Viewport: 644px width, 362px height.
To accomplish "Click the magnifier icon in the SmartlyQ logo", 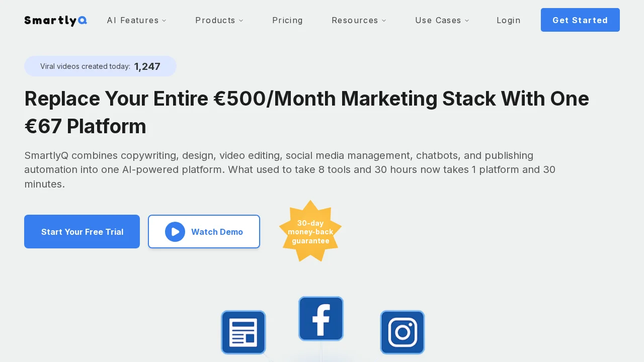I will tap(82, 21).
